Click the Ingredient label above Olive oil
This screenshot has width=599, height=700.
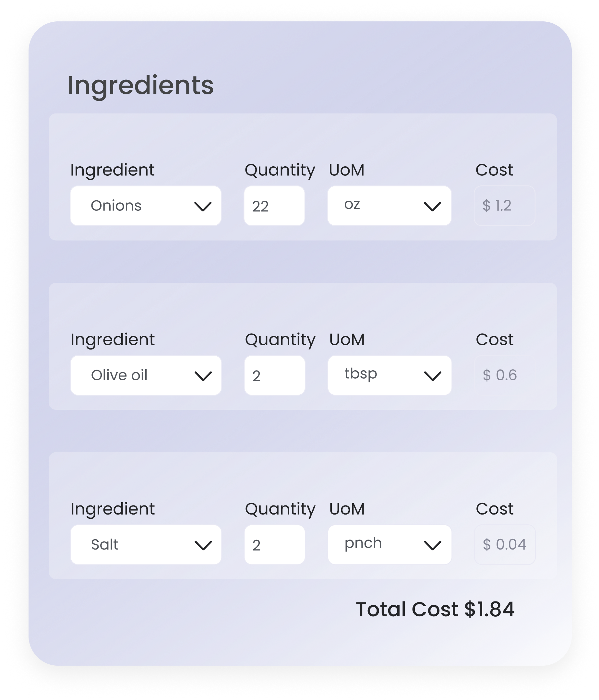click(113, 339)
